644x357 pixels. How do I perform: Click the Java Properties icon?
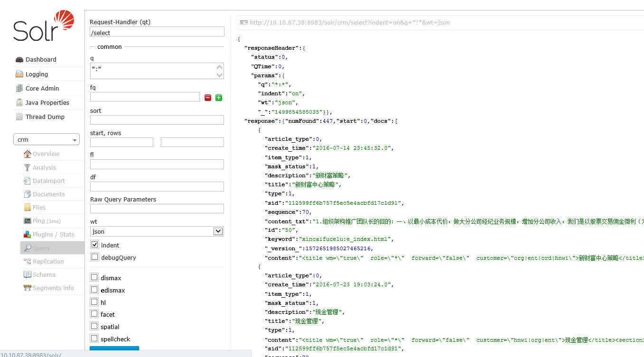pos(19,102)
